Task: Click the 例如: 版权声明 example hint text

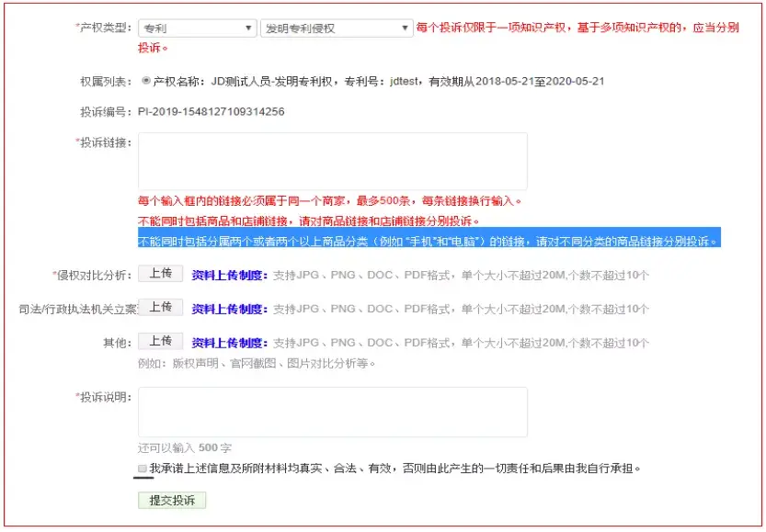Action: click(256, 363)
